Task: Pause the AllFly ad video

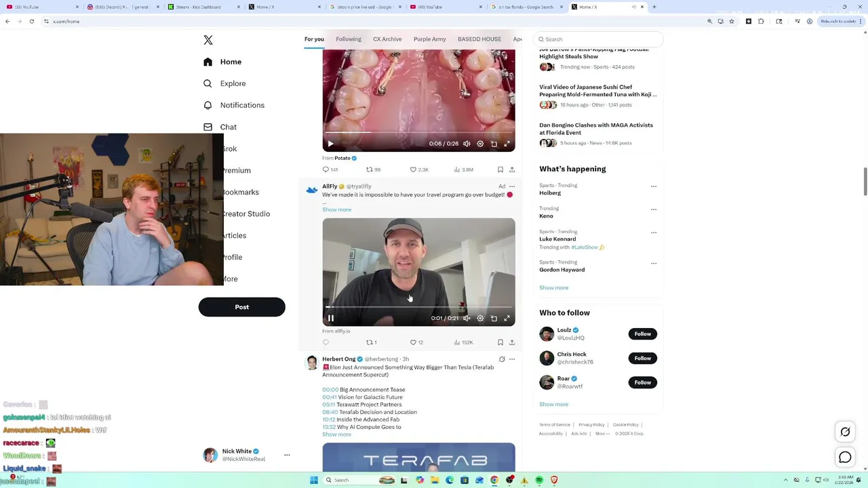Action: [331, 318]
